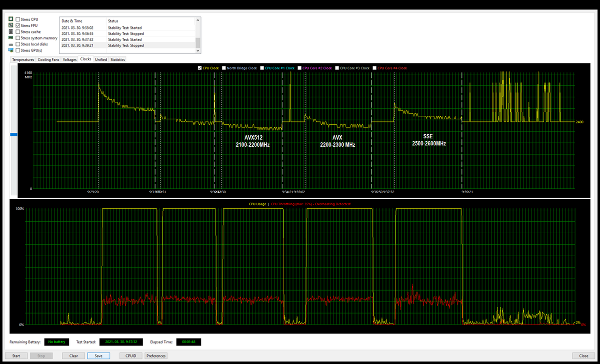Click the SSE 2500-2600MHz annotation

(429, 139)
